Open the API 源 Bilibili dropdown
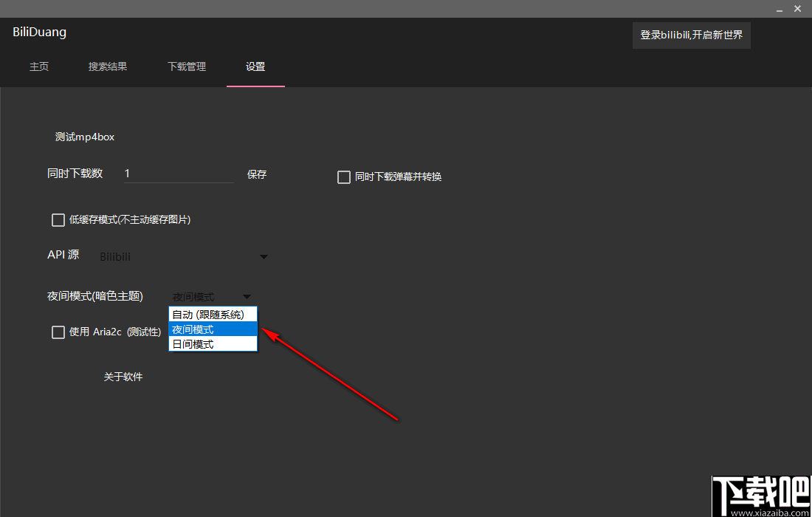812x517 pixels. 183,256
